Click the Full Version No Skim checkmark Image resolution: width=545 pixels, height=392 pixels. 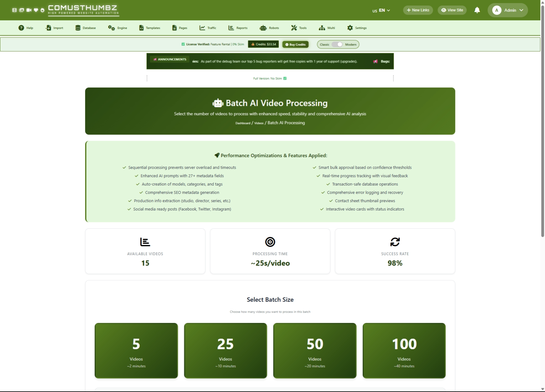point(285,78)
